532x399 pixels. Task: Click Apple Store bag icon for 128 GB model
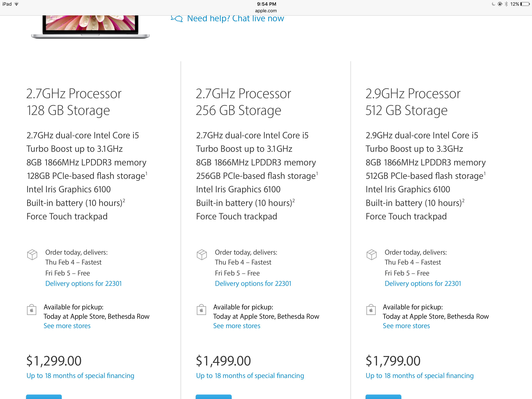coord(32,310)
